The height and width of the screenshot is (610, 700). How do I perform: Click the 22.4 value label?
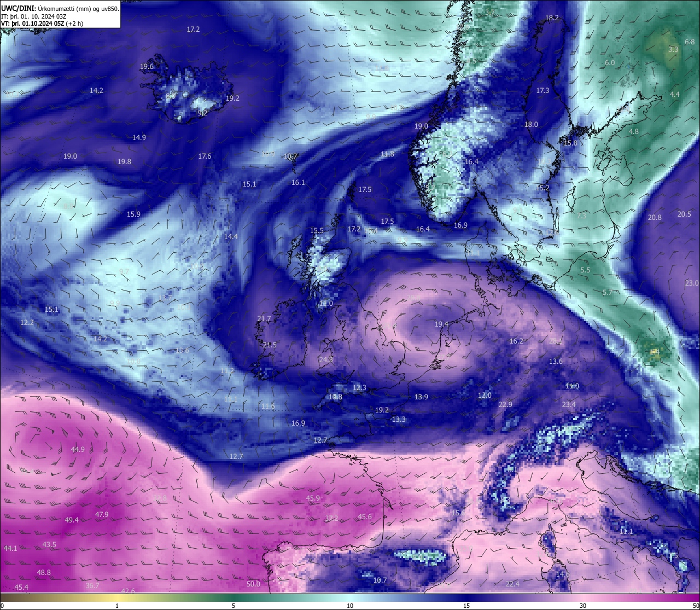click(512, 584)
